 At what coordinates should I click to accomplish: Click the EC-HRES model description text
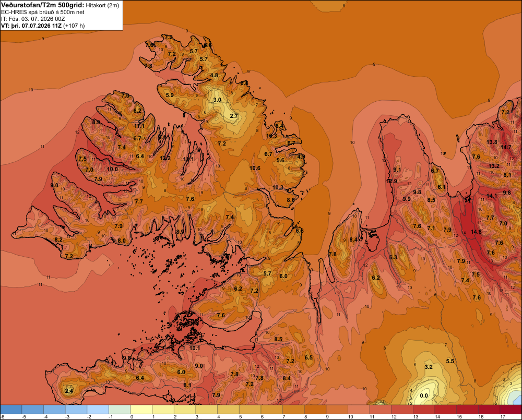43,13
